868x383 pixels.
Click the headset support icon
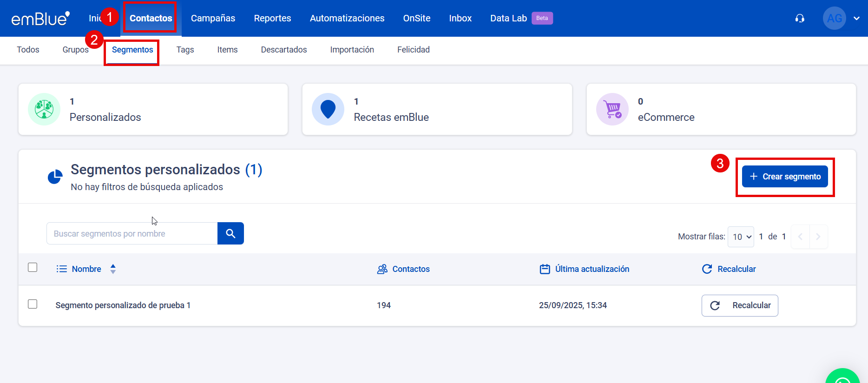click(x=800, y=18)
